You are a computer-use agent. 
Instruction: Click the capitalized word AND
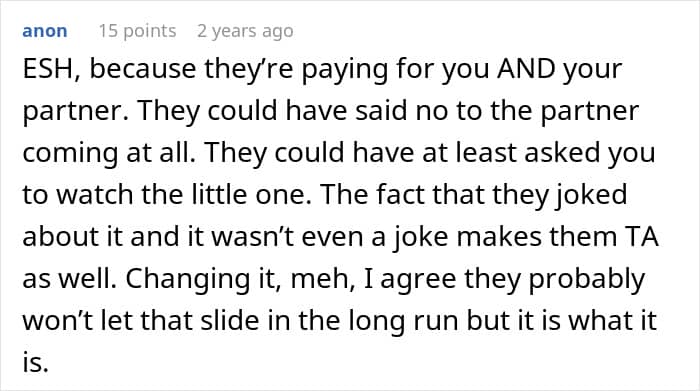[x=526, y=69]
